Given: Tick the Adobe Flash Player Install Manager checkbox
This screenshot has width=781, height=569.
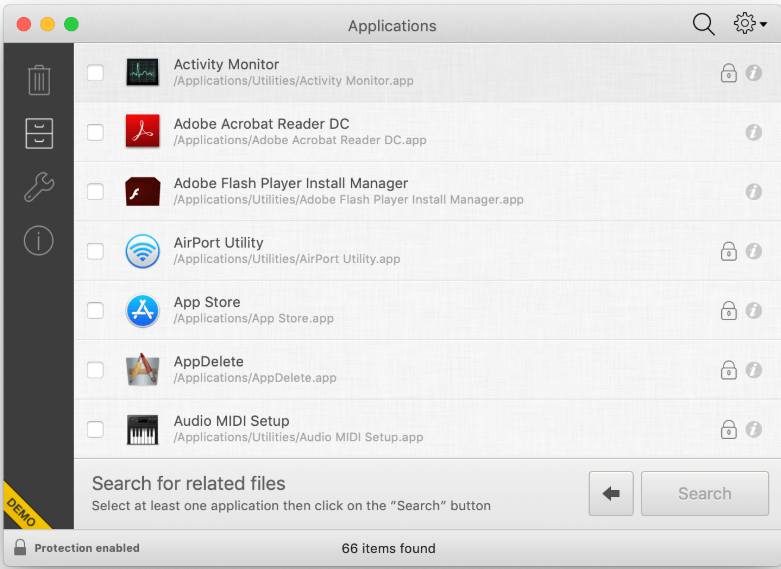Looking at the screenshot, I should pyautogui.click(x=95, y=192).
